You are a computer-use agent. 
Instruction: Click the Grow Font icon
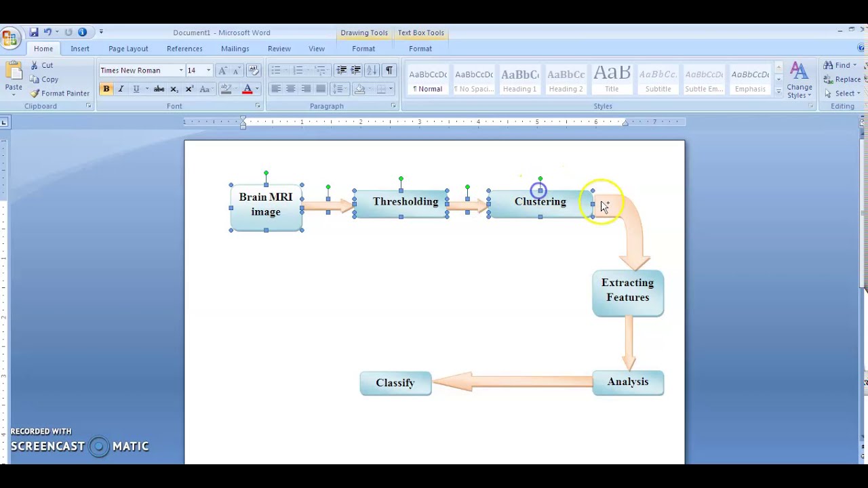(x=222, y=70)
